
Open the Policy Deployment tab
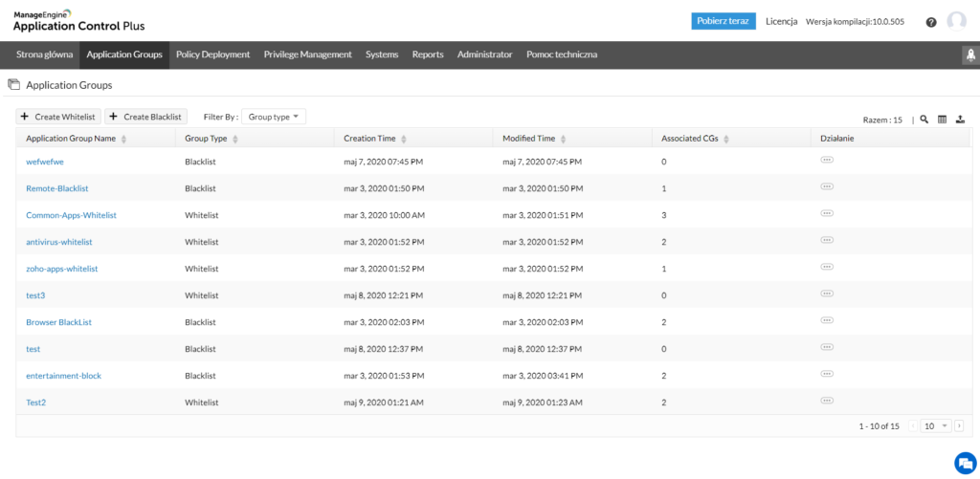tap(212, 54)
